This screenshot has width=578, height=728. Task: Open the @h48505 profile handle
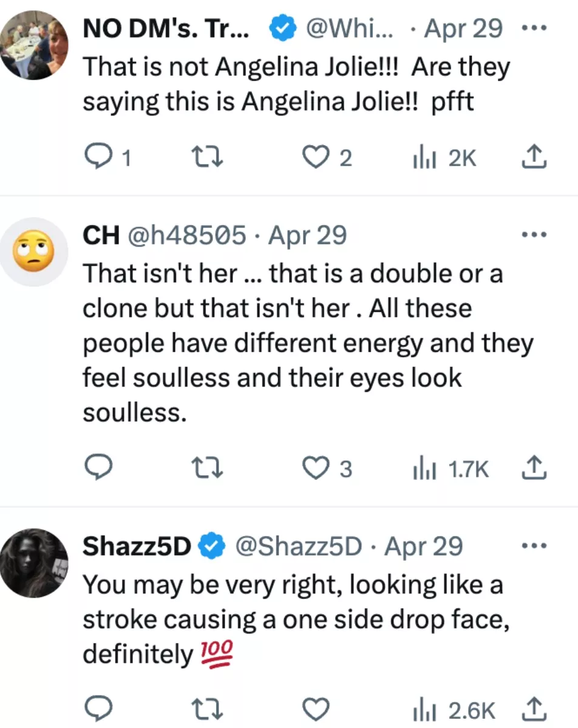[x=186, y=235]
